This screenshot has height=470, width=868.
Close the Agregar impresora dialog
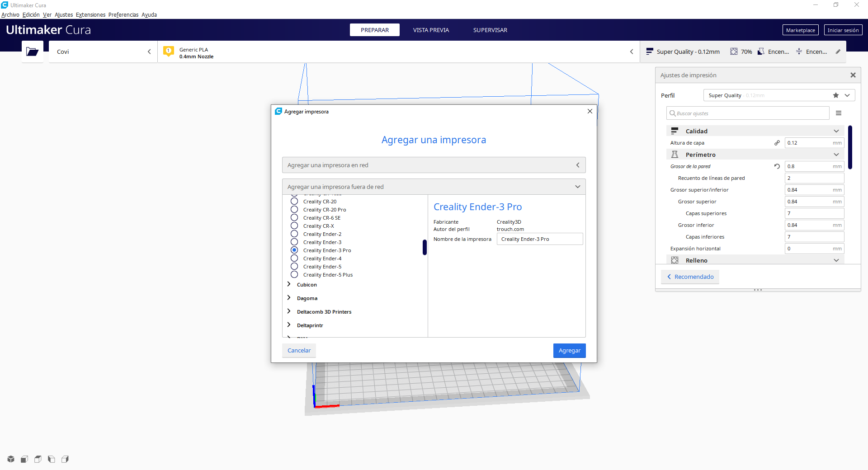coord(590,111)
